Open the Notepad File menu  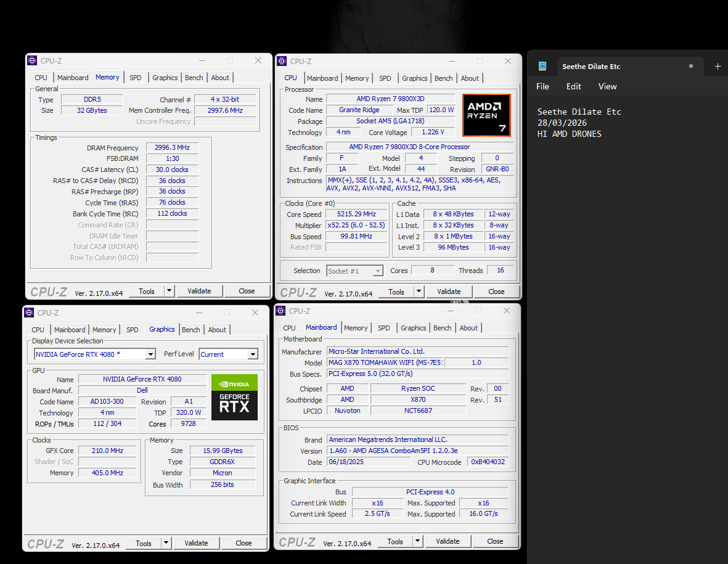coord(542,86)
